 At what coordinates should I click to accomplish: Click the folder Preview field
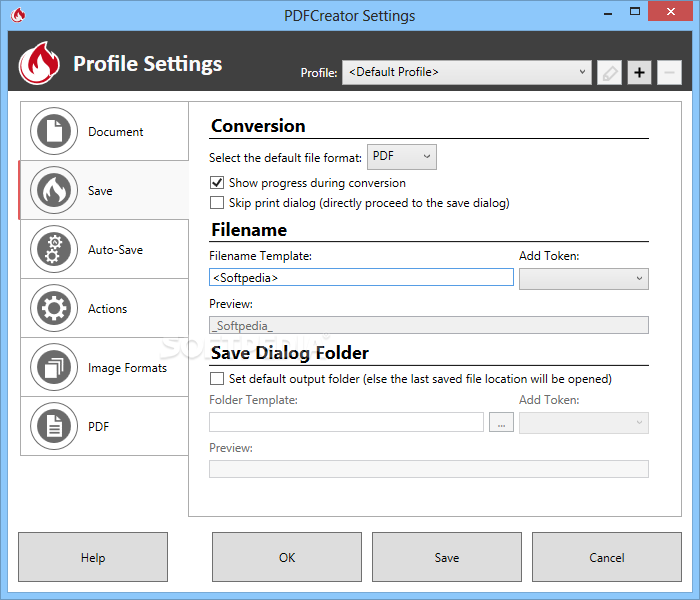point(429,469)
